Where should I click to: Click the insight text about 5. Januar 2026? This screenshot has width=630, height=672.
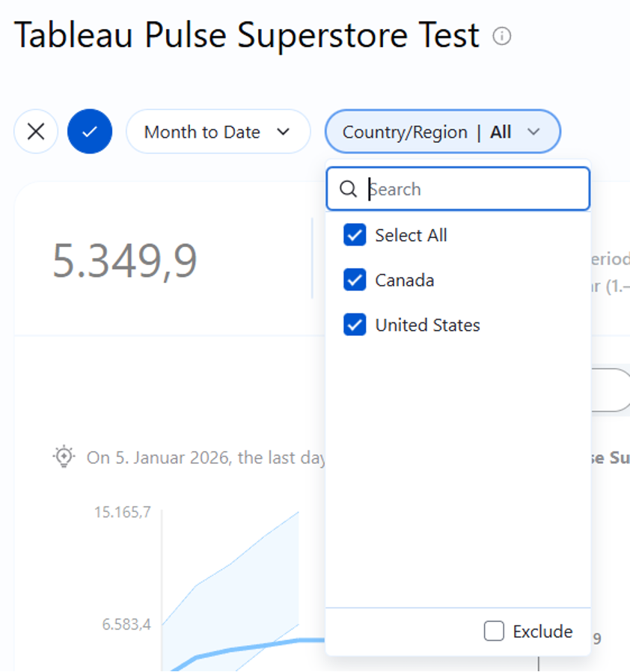(206, 457)
